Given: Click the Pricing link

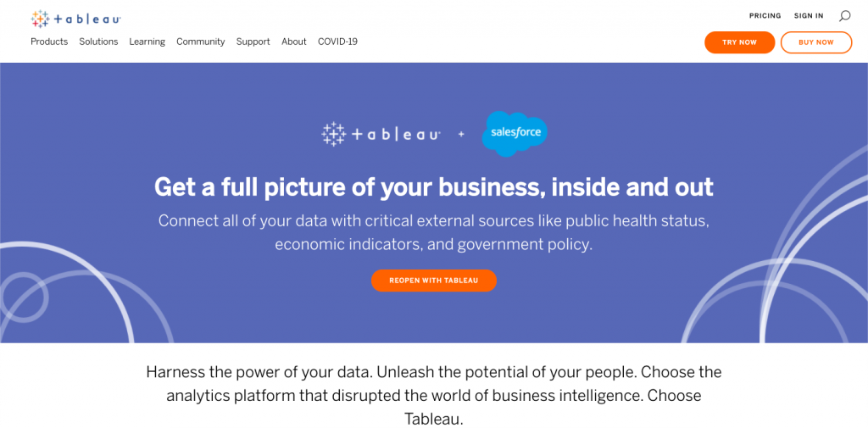Looking at the screenshot, I should coord(765,16).
